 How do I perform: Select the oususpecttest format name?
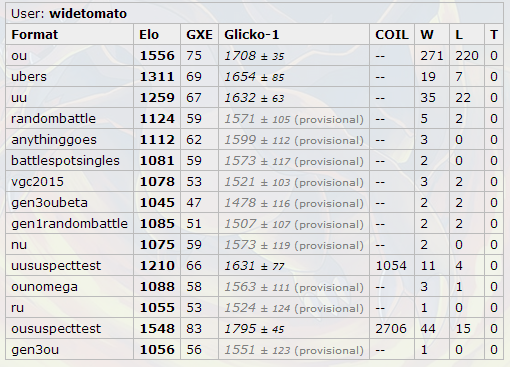click(x=56, y=329)
